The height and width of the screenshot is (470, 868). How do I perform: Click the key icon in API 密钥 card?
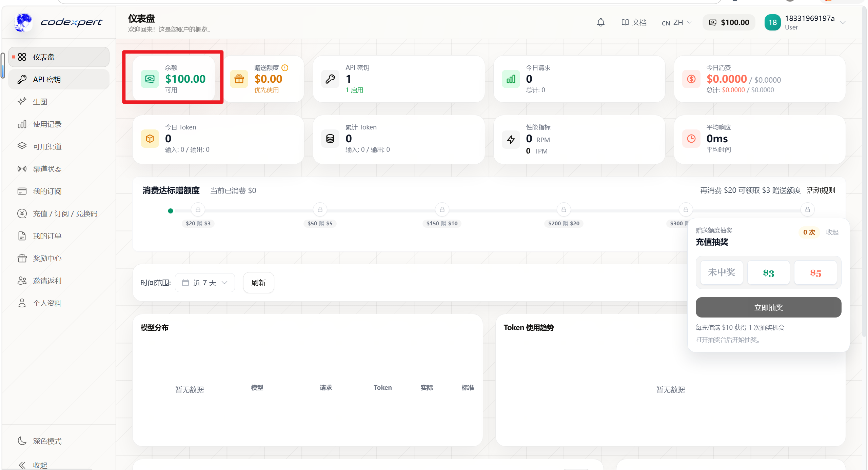tap(330, 79)
